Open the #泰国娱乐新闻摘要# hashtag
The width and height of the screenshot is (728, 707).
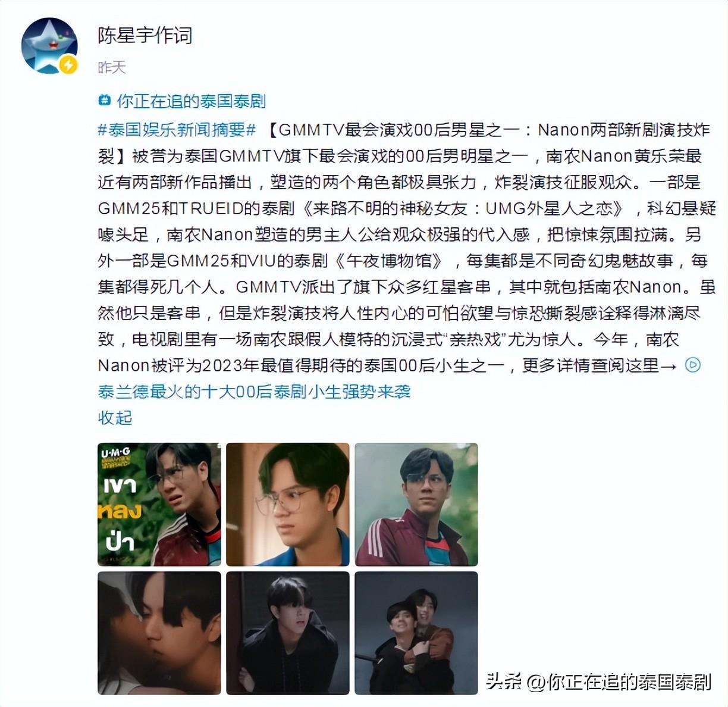[x=177, y=129]
